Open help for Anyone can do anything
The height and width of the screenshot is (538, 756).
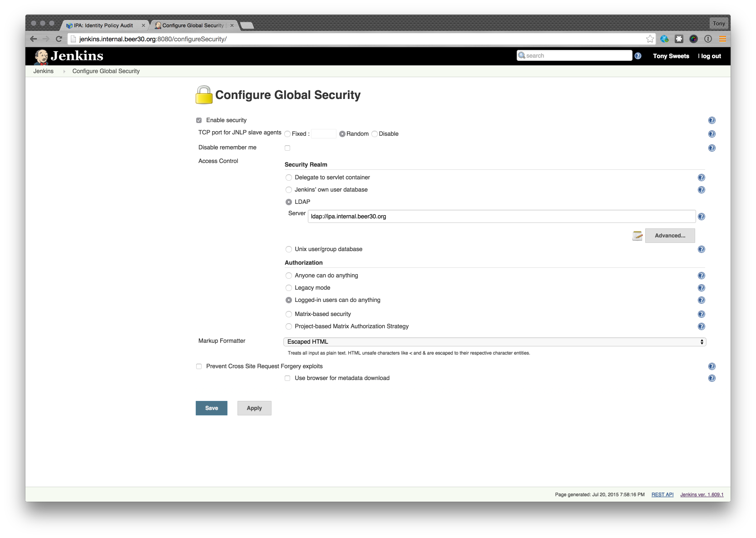tap(701, 276)
